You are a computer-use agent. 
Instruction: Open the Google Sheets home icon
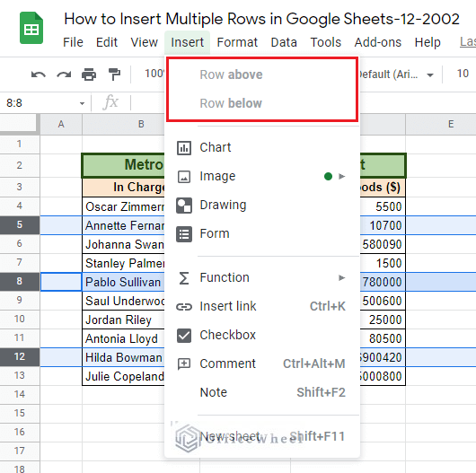31,28
